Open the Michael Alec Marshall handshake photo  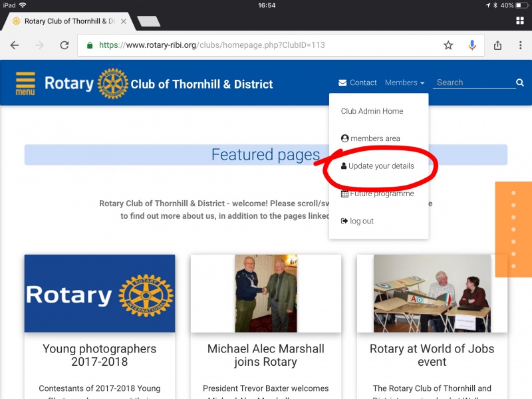point(266,293)
